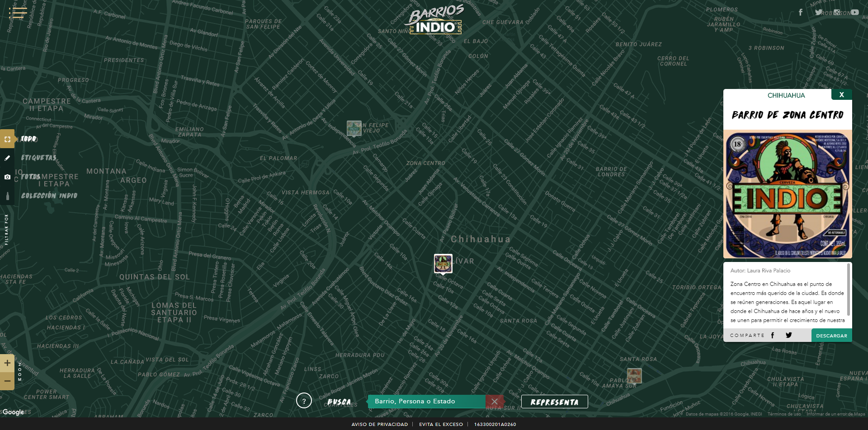Image resolution: width=868 pixels, height=430 pixels.
Task: Select the Fotos camera filter icon
Action: point(7,177)
